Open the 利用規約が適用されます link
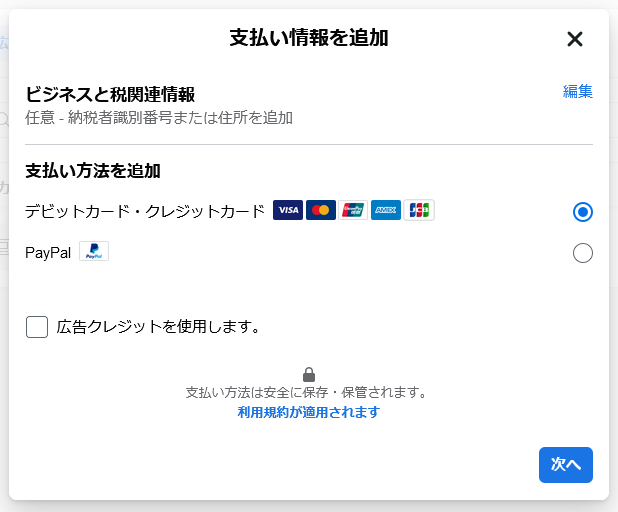The width and height of the screenshot is (618, 512). (x=309, y=412)
